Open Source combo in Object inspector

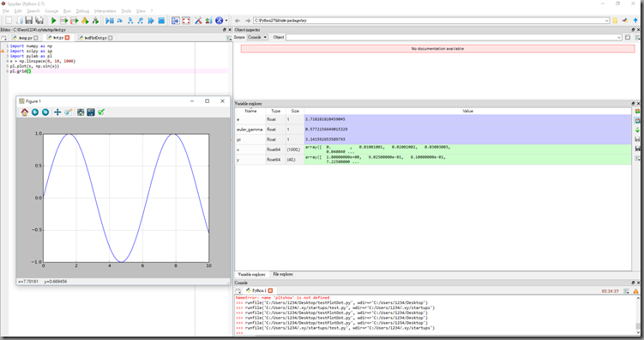point(257,37)
